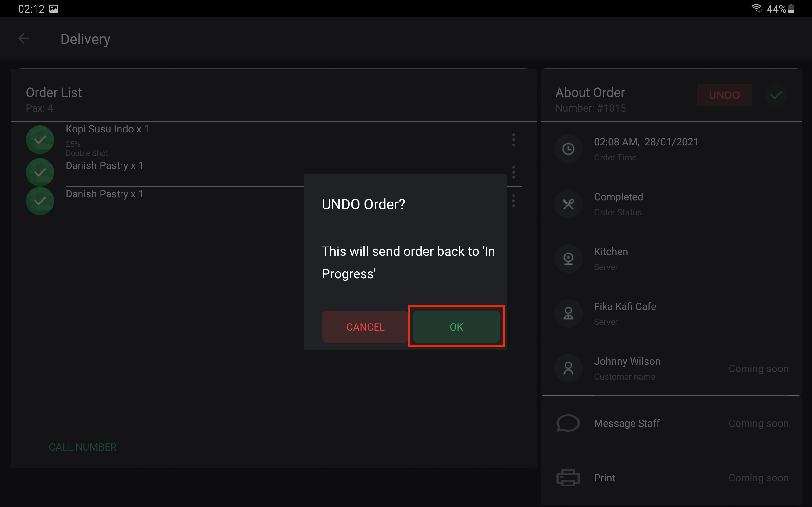Open Kopi Susu Indo three-dot menu
The width and height of the screenshot is (812, 507).
[x=514, y=140]
